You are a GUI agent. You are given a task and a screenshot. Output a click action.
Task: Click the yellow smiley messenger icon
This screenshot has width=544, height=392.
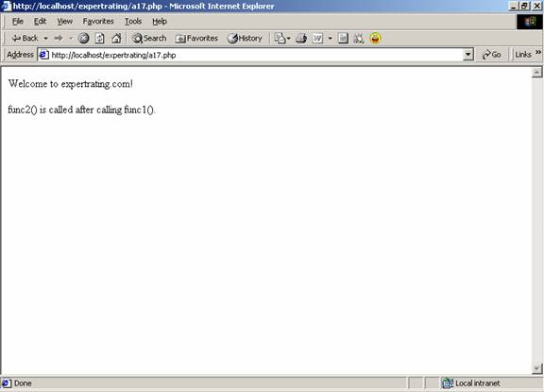(375, 38)
